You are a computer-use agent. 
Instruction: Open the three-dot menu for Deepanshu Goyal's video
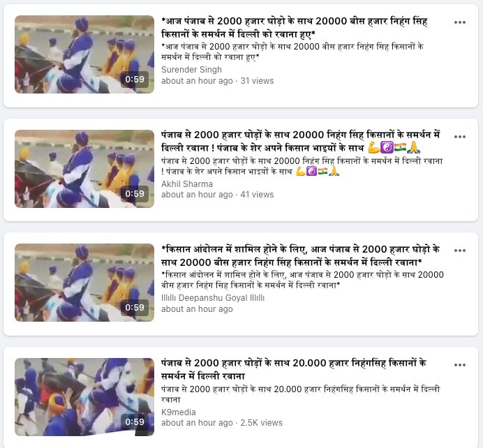[459, 251]
